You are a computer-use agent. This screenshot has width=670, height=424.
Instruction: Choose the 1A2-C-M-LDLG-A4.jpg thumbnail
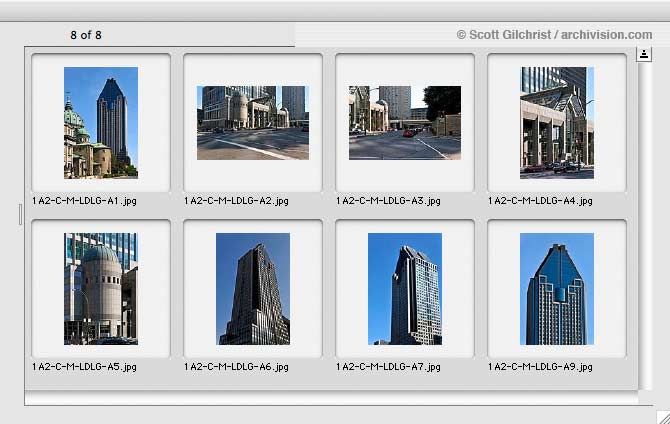(557, 123)
